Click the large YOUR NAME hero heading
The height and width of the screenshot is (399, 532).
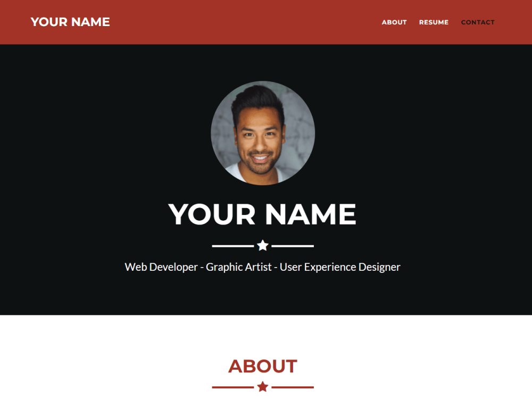point(262,214)
